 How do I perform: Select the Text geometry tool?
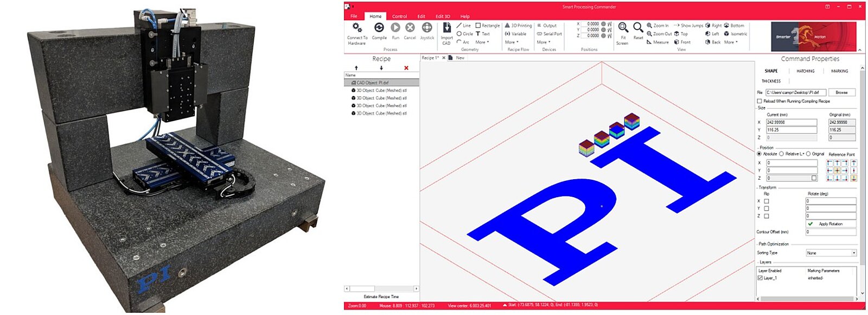click(483, 34)
